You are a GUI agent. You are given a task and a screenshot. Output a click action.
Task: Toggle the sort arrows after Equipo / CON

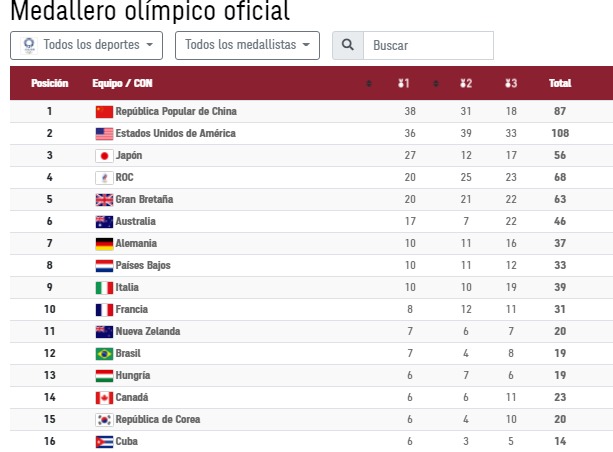pyautogui.click(x=369, y=84)
